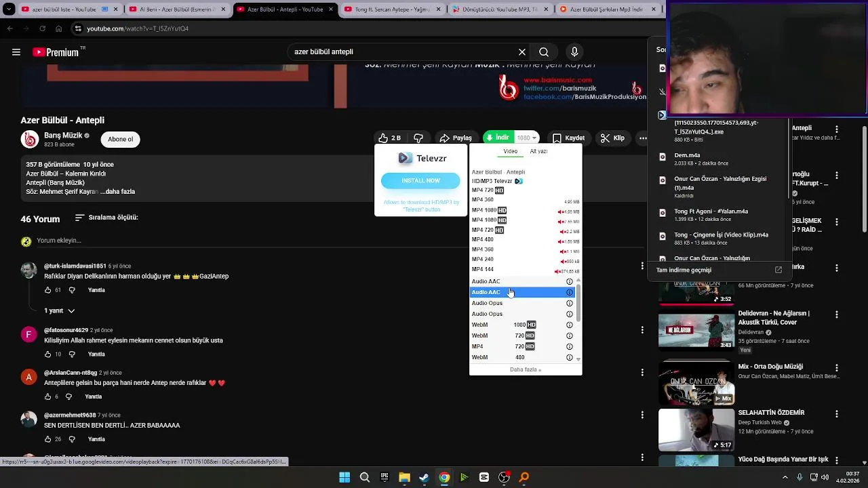Screen dimensions: 868x488
Task: Open Barış Müzik channel avatar
Action: (x=30, y=140)
